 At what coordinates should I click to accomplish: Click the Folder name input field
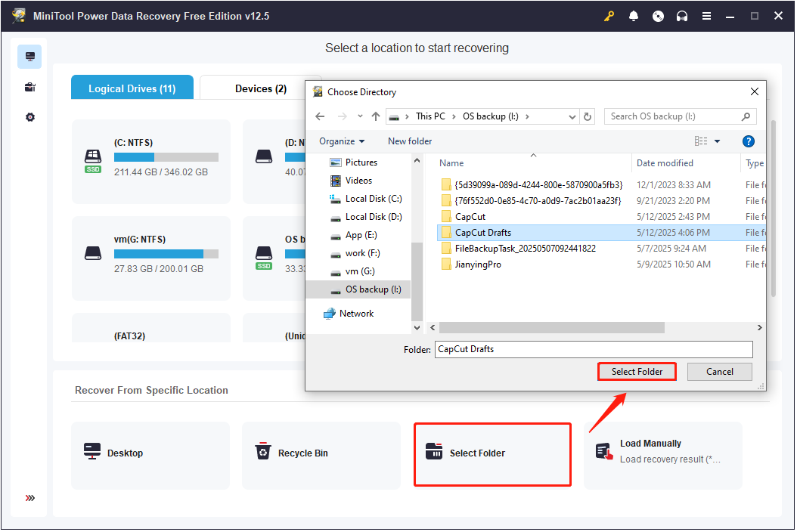tap(594, 349)
